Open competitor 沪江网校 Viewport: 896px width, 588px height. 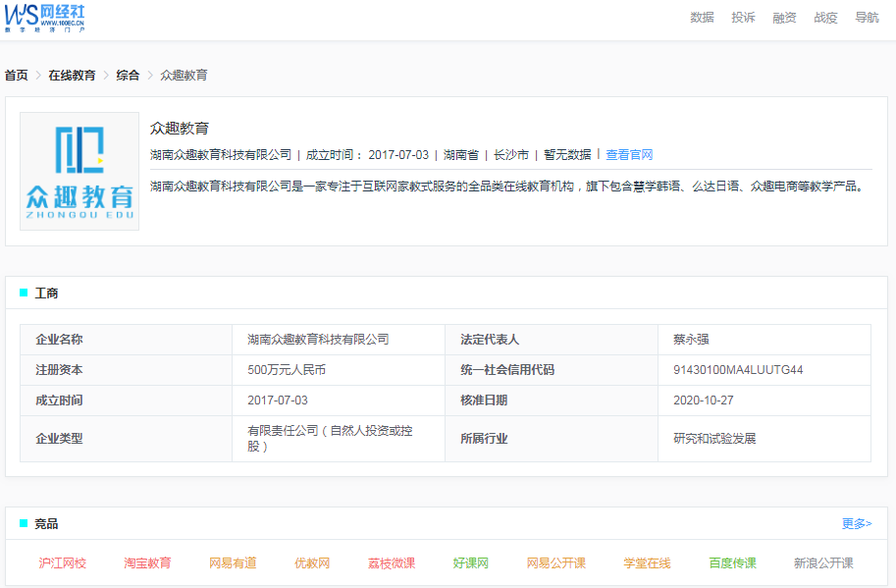pos(62,562)
